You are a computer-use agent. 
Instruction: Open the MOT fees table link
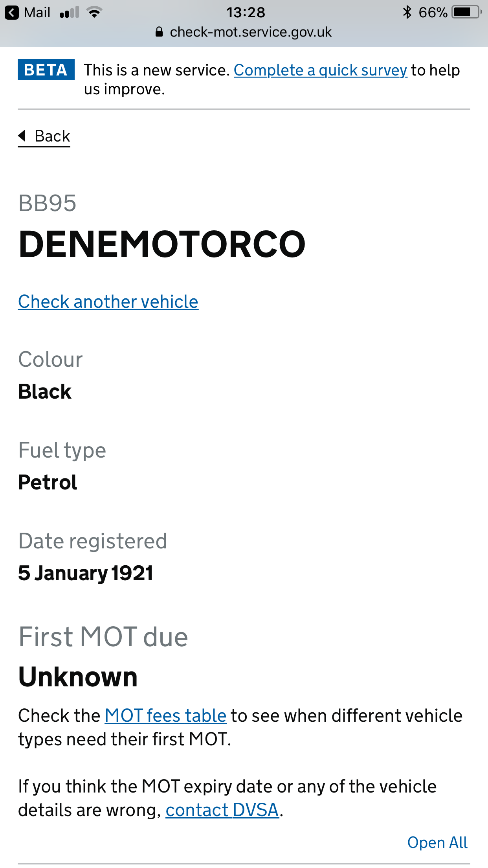click(165, 715)
